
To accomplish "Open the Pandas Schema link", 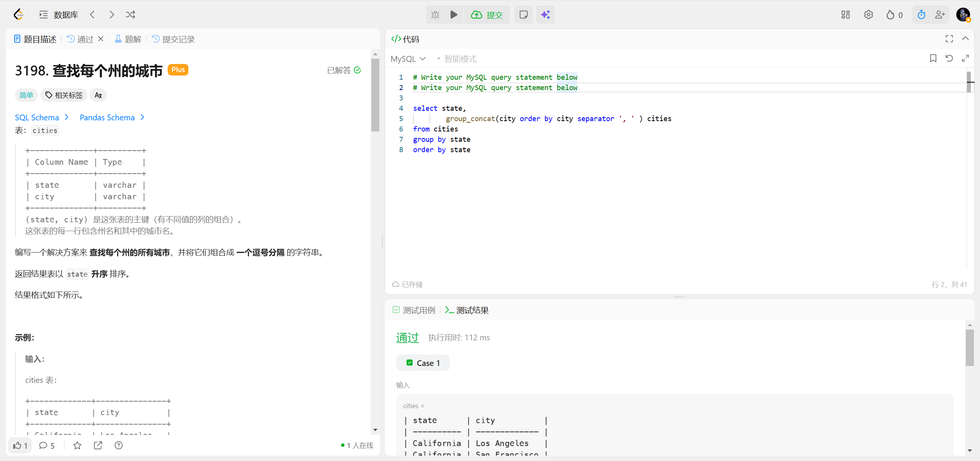I will 112,117.
